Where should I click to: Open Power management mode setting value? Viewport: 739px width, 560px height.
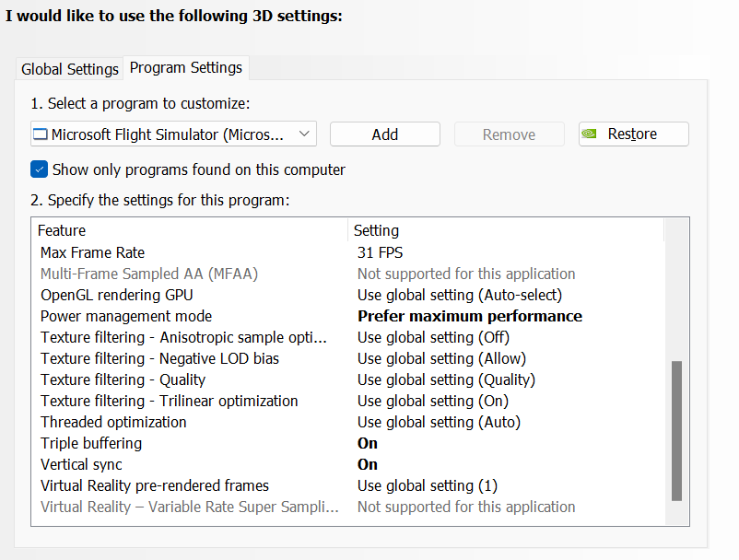[x=469, y=316]
